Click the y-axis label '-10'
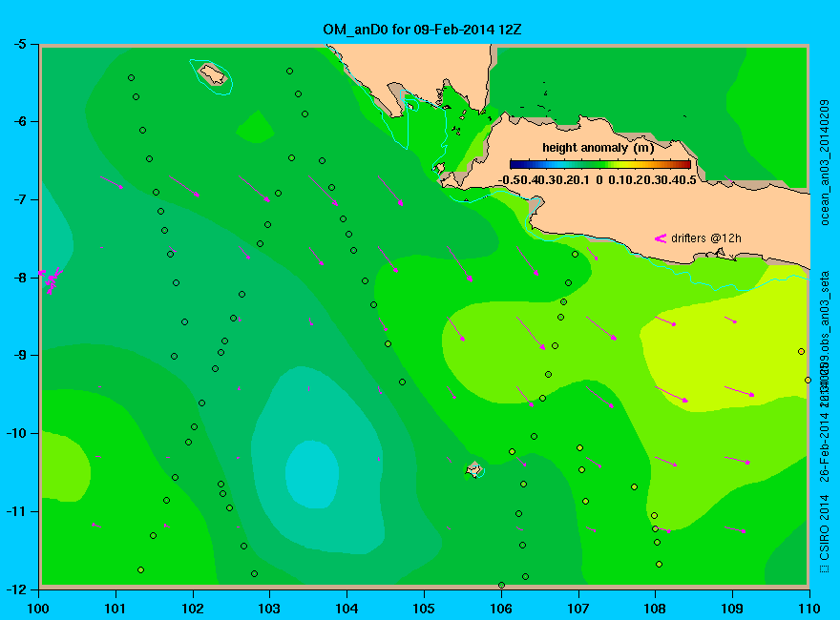This screenshot has width=840, height=620. (x=16, y=433)
